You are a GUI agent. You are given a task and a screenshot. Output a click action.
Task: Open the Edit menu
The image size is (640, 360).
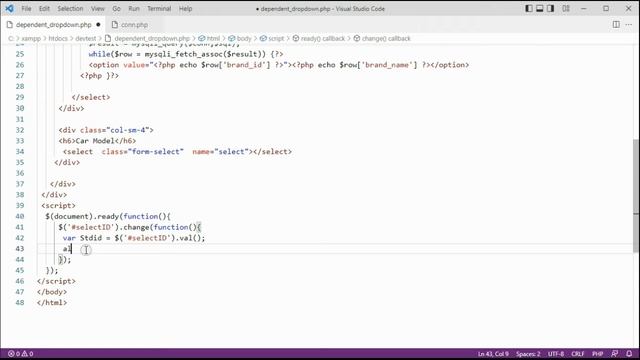click(44, 9)
